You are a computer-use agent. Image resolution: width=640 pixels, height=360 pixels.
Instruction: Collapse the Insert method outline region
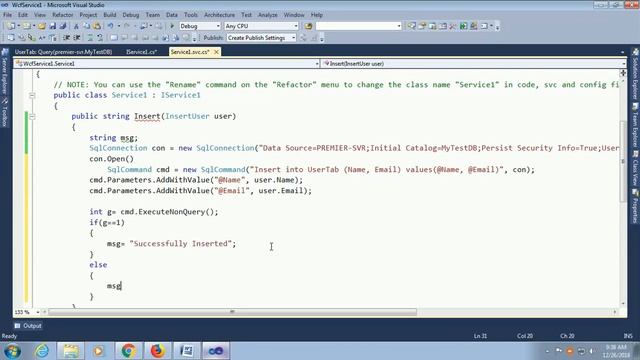[x=32, y=117]
